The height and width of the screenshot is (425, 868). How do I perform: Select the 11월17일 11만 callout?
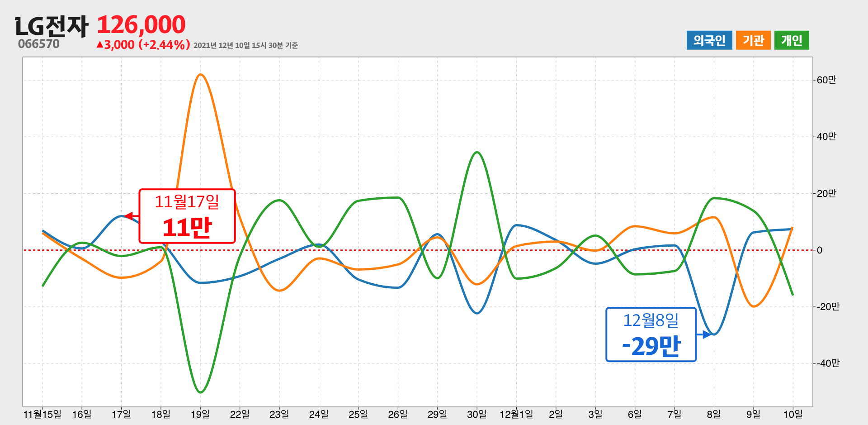point(187,216)
